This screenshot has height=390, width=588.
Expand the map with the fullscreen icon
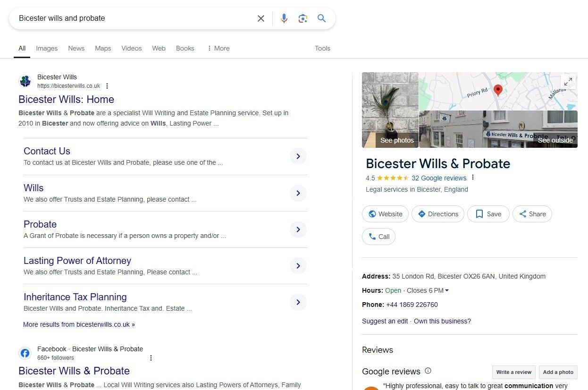click(x=568, y=81)
